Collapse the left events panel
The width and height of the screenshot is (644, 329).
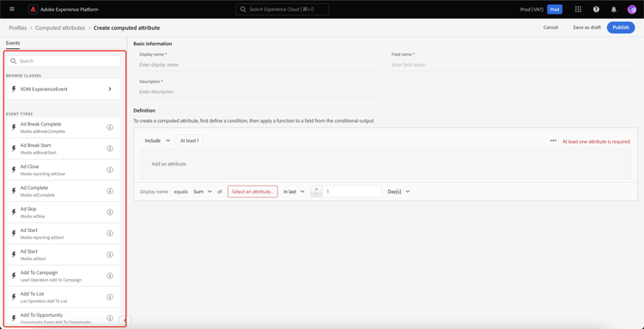click(125, 320)
